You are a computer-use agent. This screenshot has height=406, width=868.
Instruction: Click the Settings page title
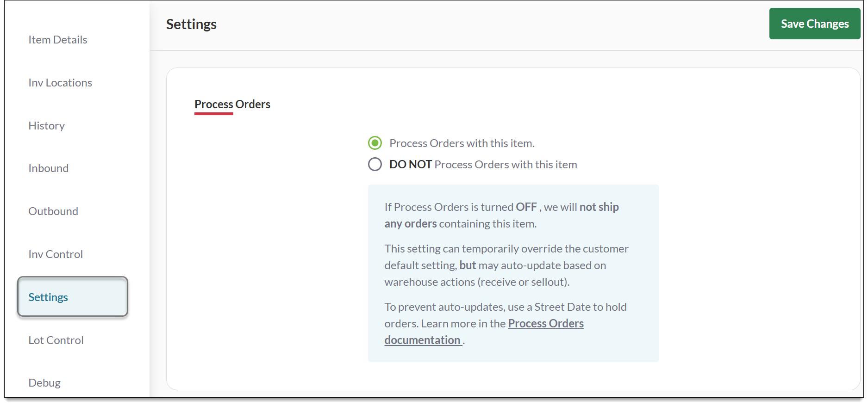click(x=191, y=24)
